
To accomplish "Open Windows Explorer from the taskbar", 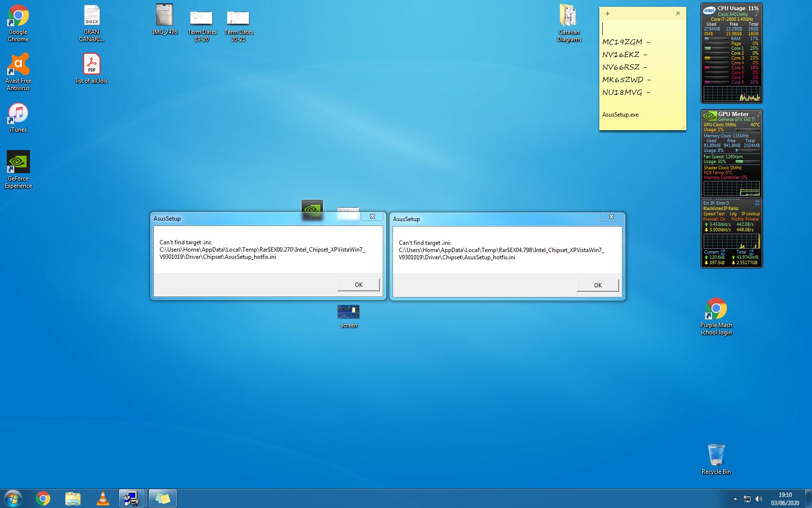I will pyautogui.click(x=72, y=498).
